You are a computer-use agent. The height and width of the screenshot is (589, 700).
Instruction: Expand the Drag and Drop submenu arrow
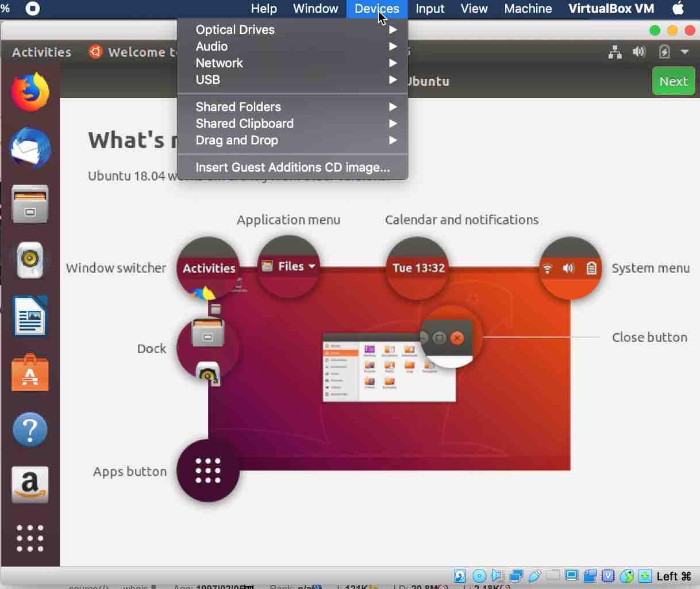tap(393, 140)
